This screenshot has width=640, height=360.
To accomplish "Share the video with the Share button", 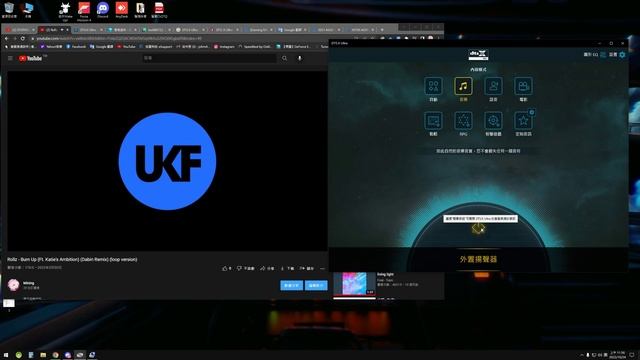I will (267, 269).
